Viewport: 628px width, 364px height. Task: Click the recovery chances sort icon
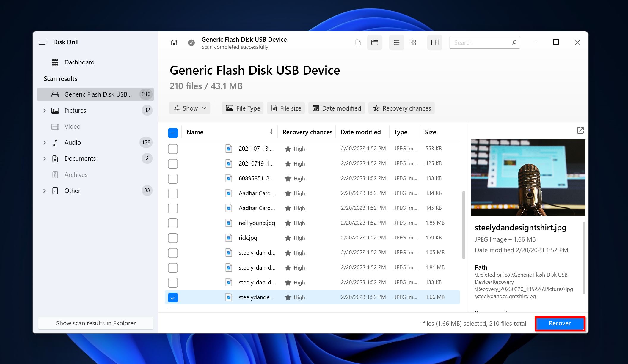307,132
